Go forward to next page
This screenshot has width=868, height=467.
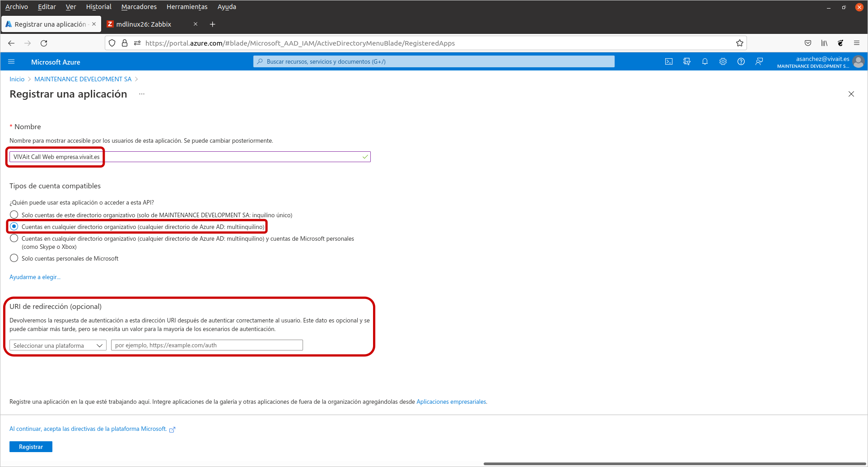[x=28, y=43]
